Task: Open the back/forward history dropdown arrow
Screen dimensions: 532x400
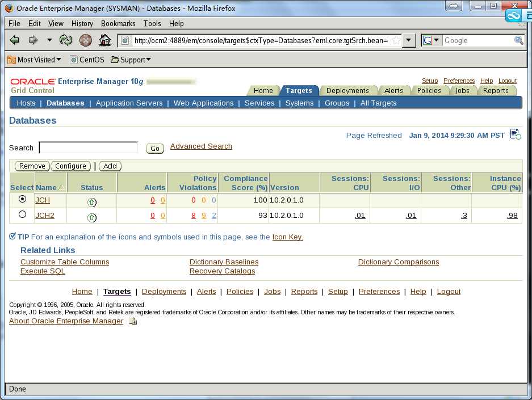Action: point(49,40)
